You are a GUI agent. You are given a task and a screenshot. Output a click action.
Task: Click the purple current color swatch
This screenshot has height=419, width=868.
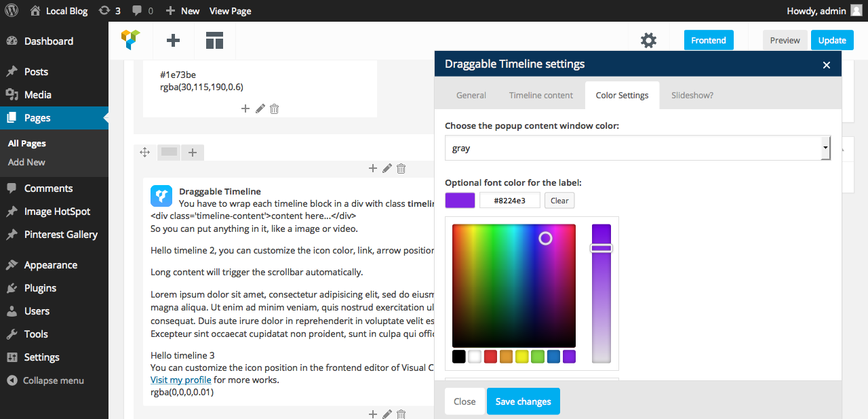460,200
